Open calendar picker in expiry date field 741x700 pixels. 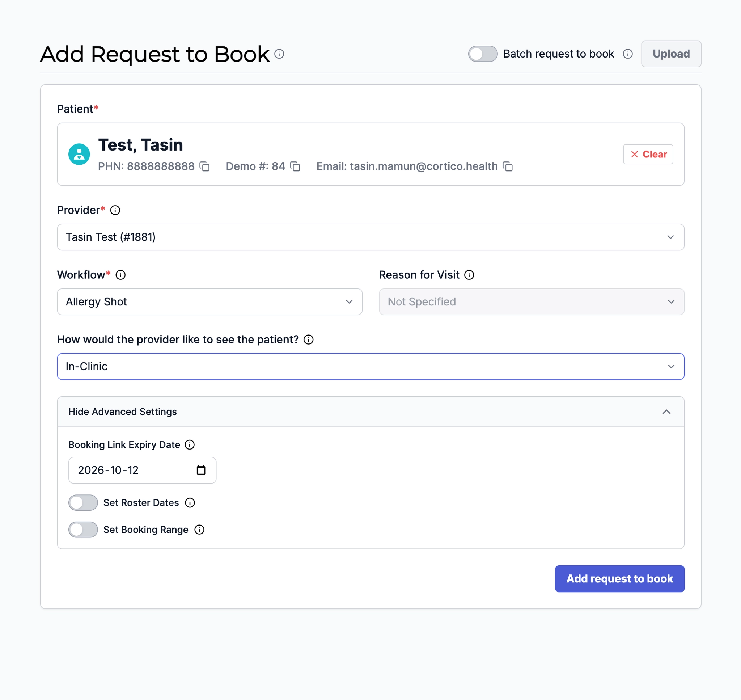coord(201,470)
